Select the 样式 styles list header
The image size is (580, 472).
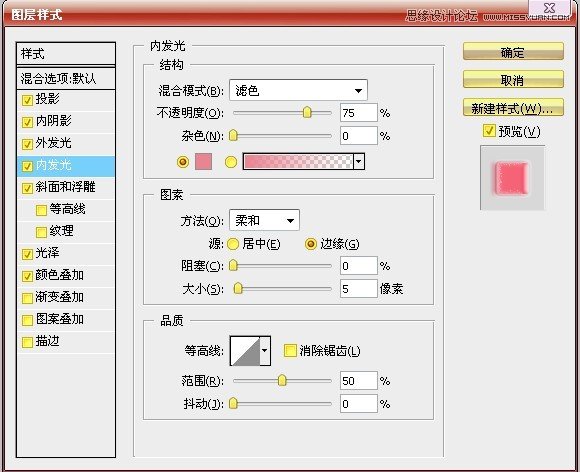click(66, 54)
